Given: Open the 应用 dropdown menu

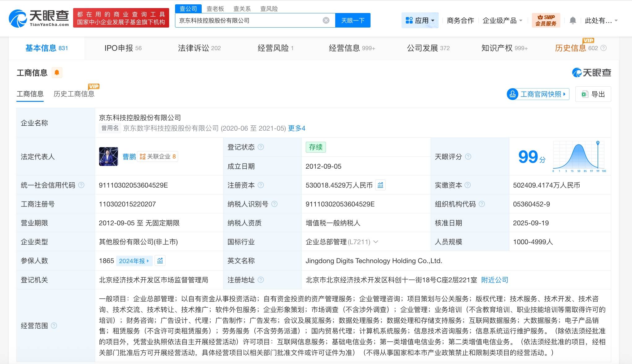Looking at the screenshot, I should 420,20.
